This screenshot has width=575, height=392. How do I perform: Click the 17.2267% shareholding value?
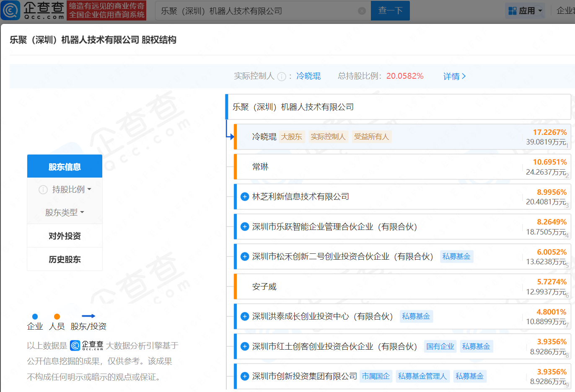550,132
